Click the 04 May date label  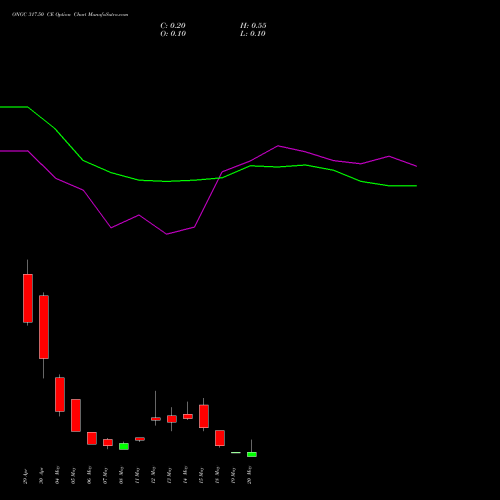pos(58,475)
